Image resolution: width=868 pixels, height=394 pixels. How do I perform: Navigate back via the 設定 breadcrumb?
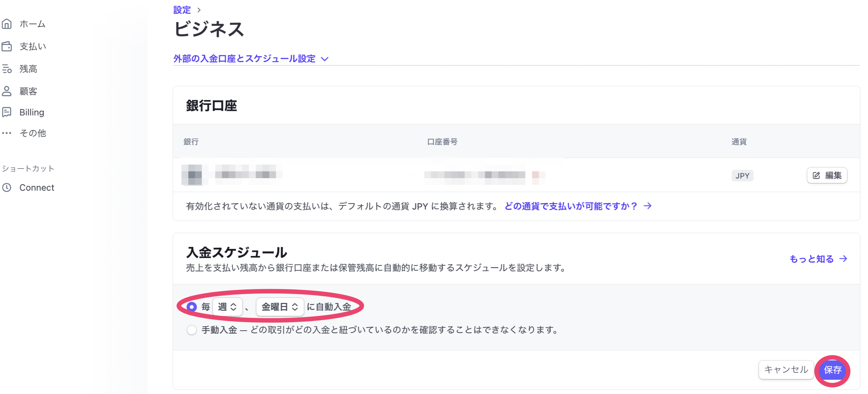tap(181, 9)
